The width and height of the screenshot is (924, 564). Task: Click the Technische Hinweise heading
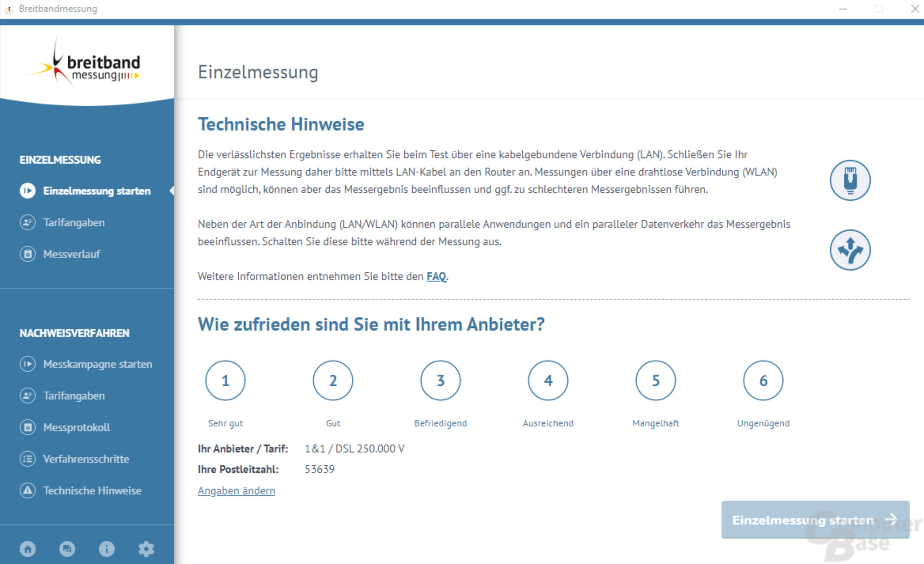tap(281, 124)
